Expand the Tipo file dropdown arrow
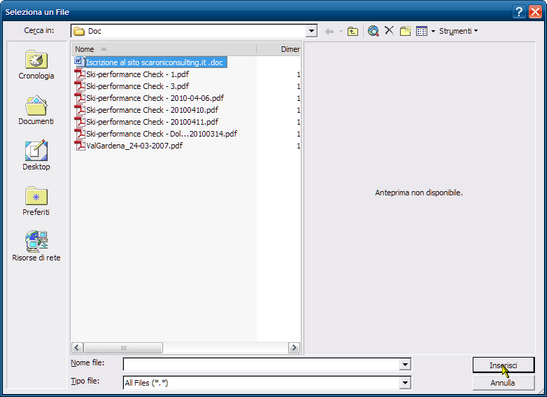 (x=405, y=383)
